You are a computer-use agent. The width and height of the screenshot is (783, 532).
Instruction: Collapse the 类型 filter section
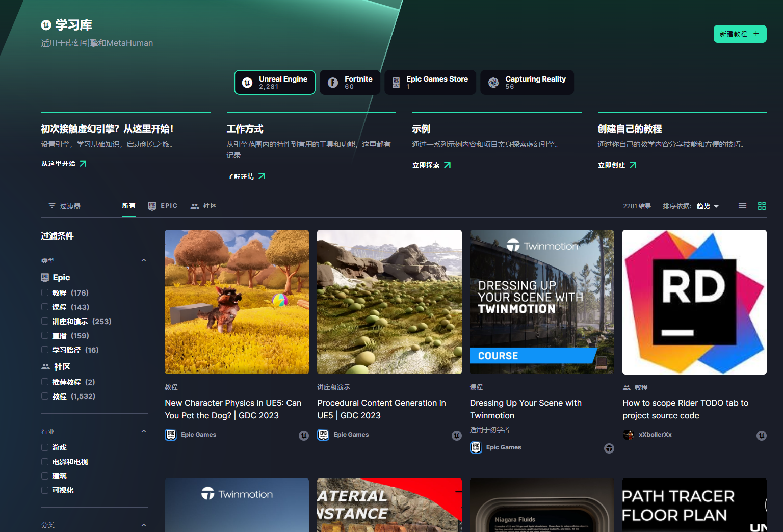click(144, 260)
